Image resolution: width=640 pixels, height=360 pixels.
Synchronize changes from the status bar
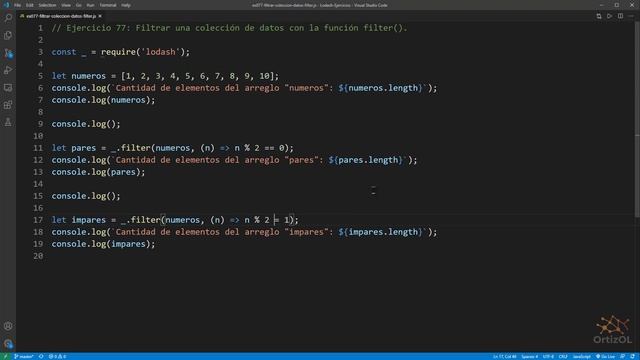(x=41, y=356)
